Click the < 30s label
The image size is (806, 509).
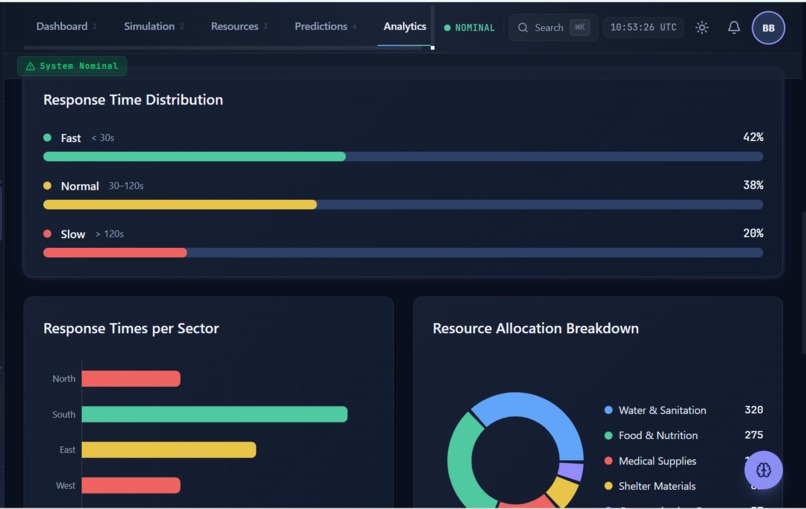point(103,138)
